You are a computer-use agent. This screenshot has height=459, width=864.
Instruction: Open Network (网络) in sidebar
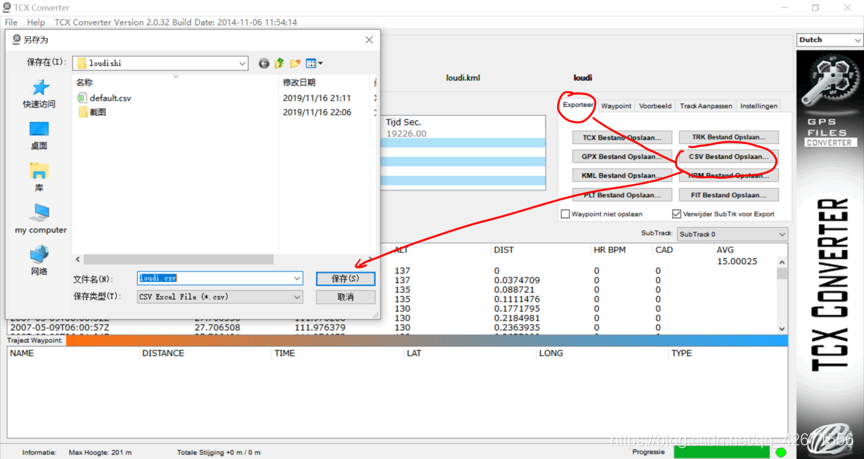click(39, 261)
